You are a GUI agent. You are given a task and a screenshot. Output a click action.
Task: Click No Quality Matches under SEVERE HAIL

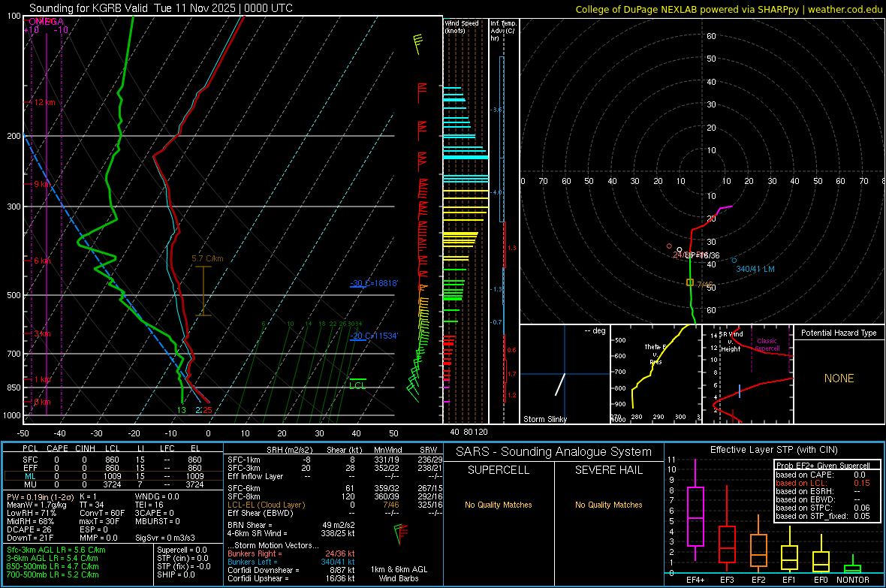coord(608,505)
